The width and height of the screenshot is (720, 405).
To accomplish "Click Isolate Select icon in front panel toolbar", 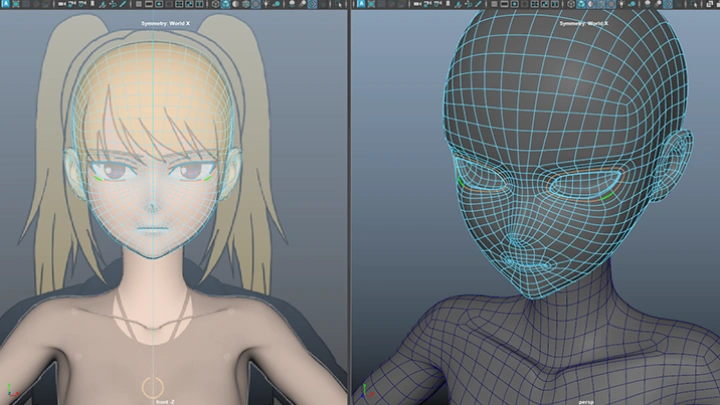I will tap(338, 4).
